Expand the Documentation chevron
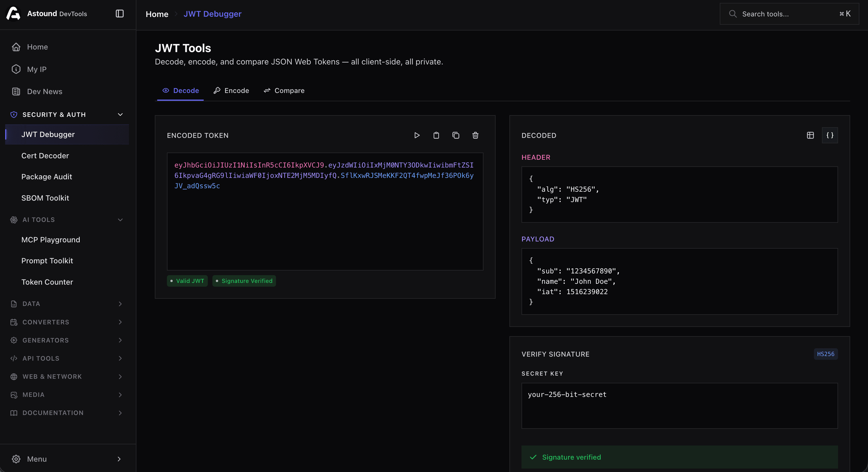Viewport: 868px width, 472px height. point(120,413)
